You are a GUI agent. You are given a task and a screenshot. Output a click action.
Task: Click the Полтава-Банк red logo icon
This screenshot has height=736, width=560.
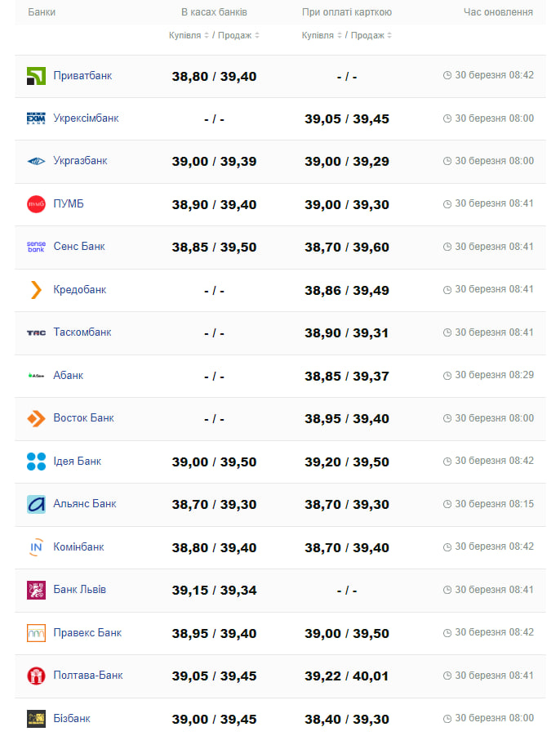36,676
